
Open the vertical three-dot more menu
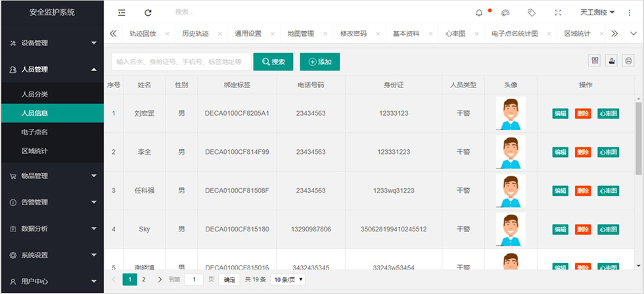point(630,12)
